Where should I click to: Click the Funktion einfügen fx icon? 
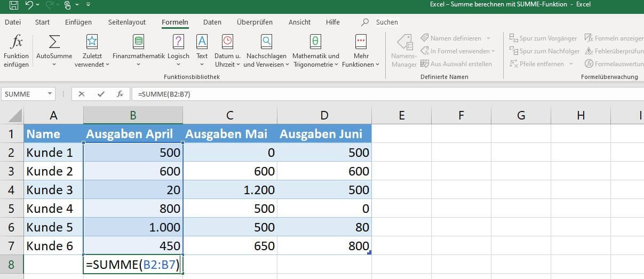coord(17,42)
